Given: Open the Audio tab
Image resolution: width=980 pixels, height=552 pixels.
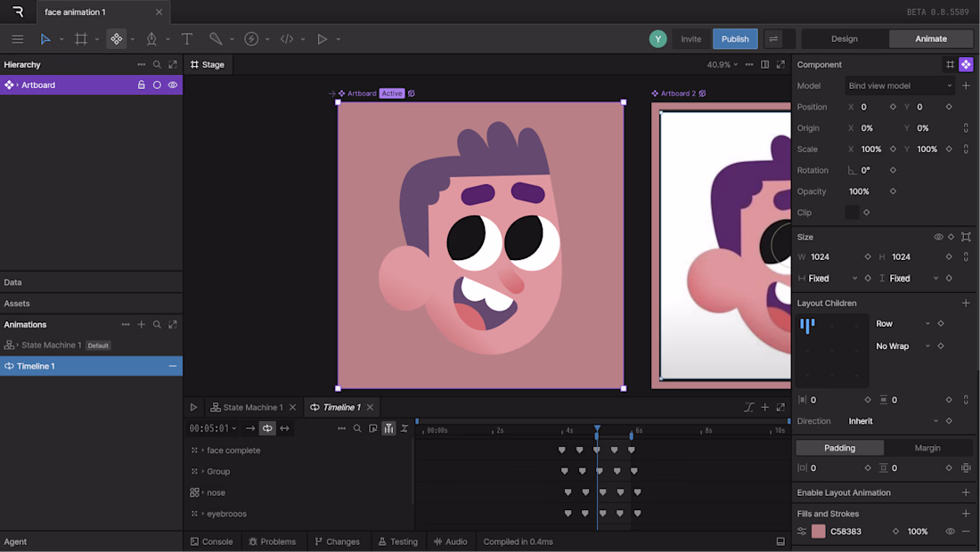Looking at the screenshot, I should (451, 541).
